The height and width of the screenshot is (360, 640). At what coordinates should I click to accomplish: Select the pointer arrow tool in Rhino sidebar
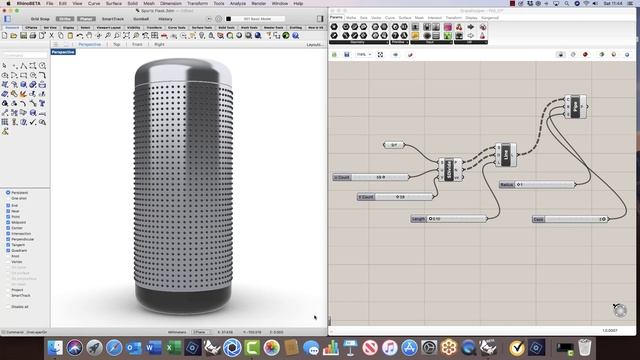[5, 66]
